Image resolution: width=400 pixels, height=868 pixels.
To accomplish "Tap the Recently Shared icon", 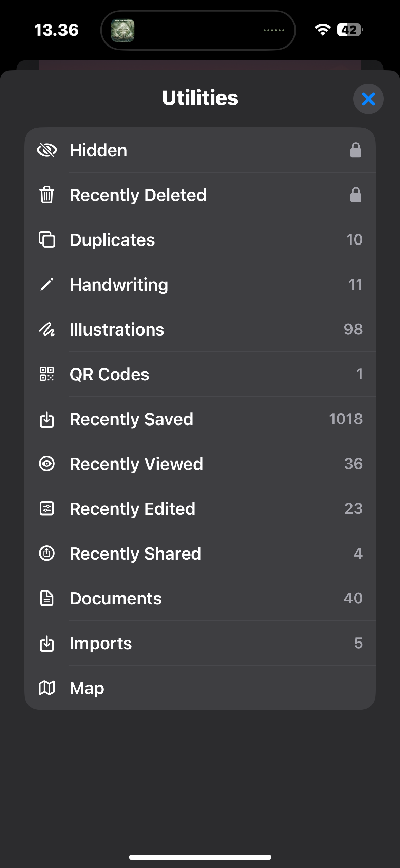I will [x=47, y=554].
